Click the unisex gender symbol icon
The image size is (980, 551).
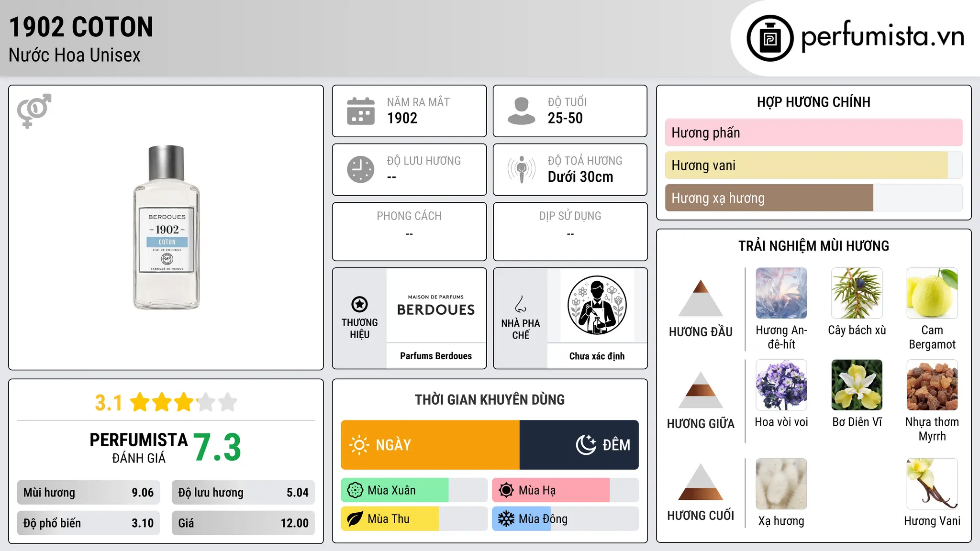[34, 111]
